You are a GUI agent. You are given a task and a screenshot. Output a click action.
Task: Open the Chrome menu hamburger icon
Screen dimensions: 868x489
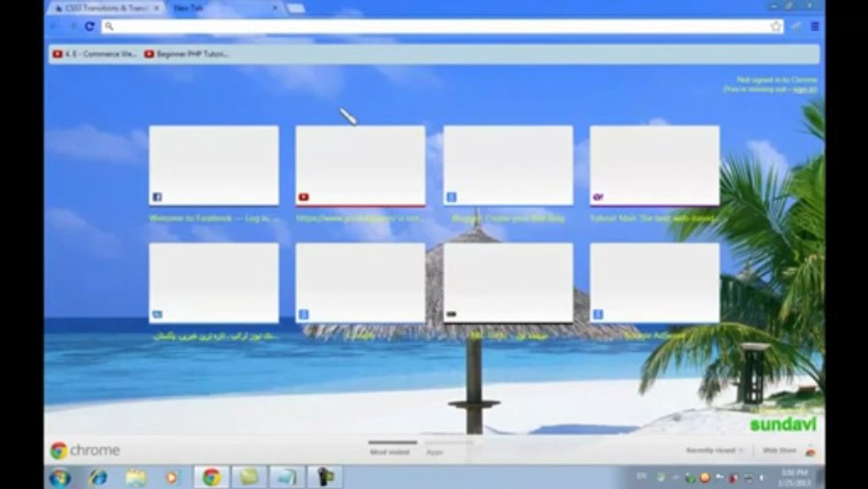(x=814, y=26)
